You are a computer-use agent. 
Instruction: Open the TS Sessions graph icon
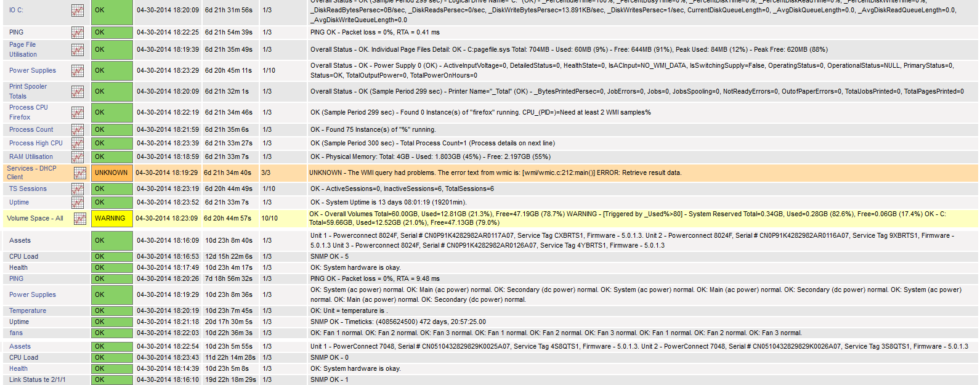click(x=77, y=189)
